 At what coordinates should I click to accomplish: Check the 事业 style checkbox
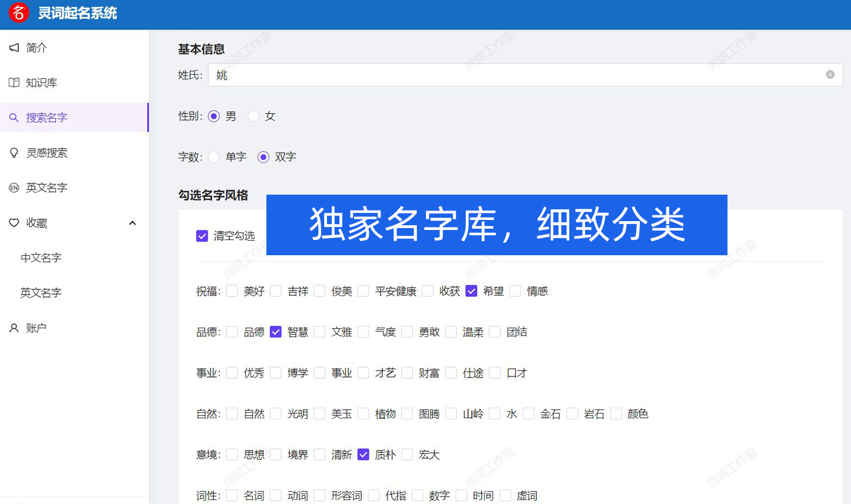320,373
